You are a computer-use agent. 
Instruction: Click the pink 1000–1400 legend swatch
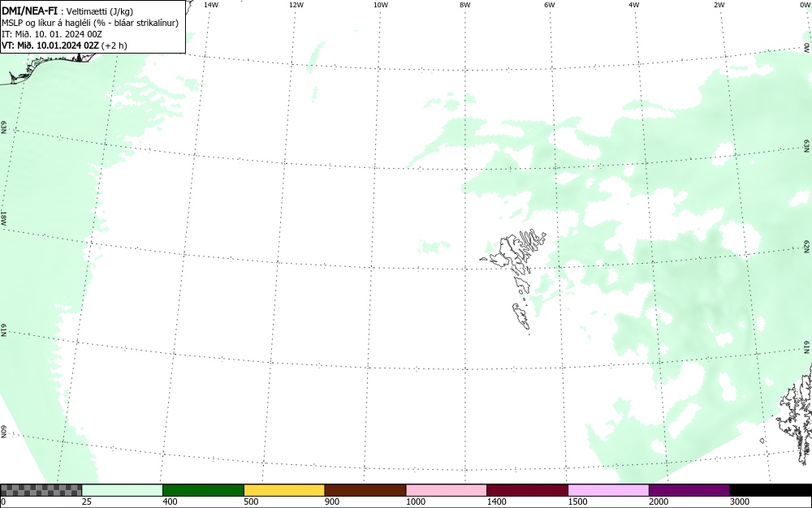pyautogui.click(x=447, y=490)
